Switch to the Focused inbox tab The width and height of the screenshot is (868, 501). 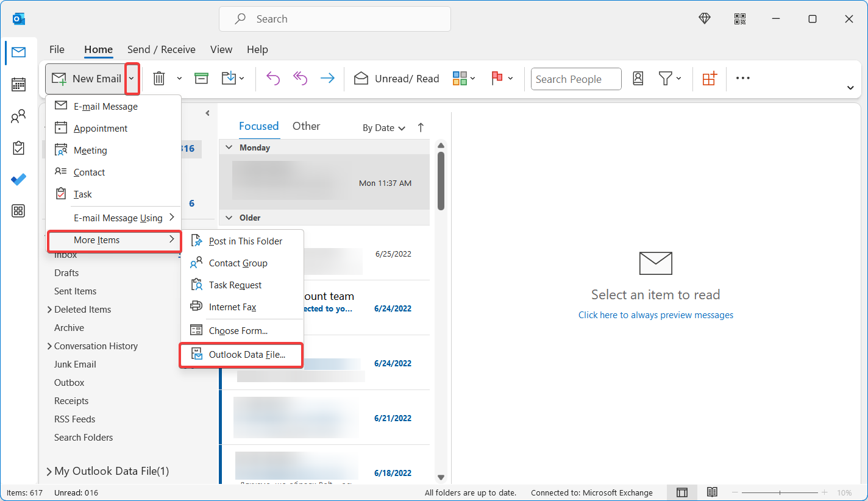(x=258, y=126)
